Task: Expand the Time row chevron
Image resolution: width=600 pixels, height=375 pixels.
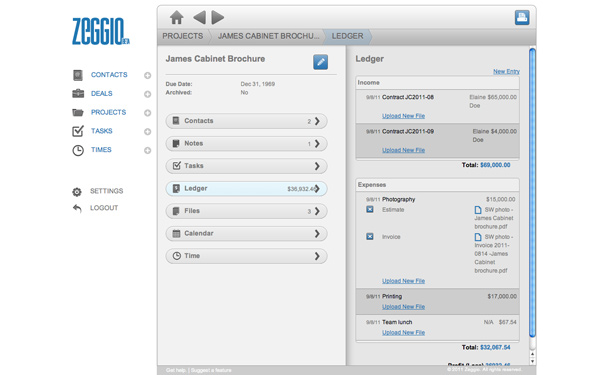Action: (x=317, y=256)
